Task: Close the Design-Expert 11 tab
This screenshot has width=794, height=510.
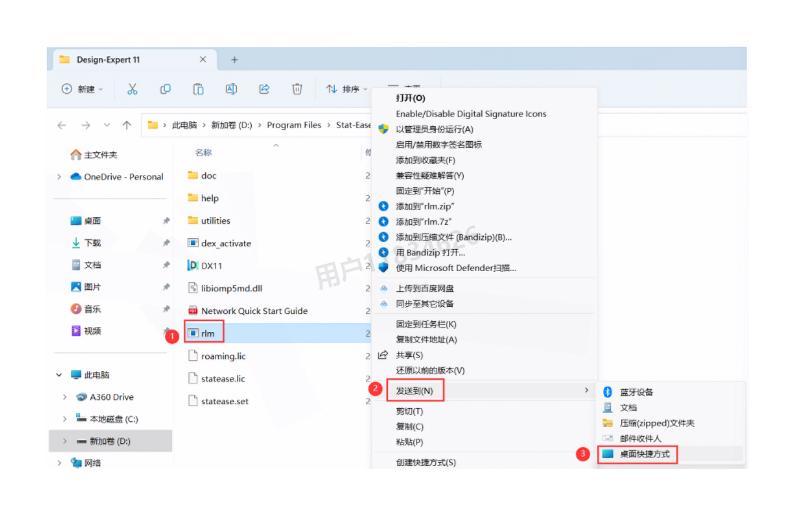Action: pyautogui.click(x=203, y=59)
